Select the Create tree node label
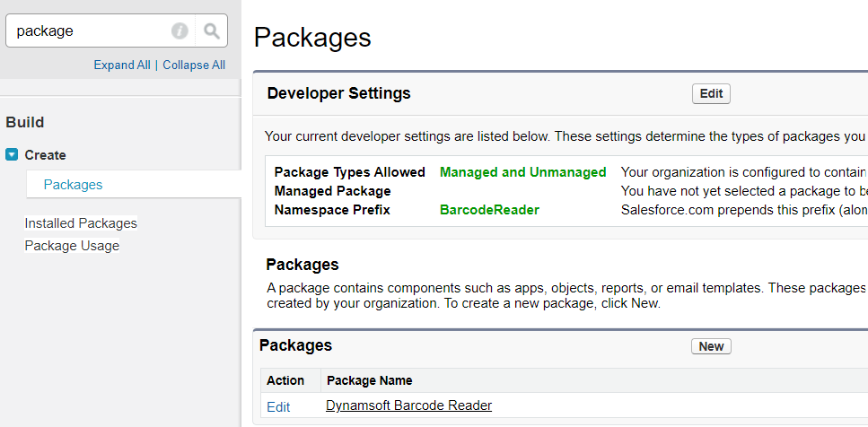 coord(45,155)
